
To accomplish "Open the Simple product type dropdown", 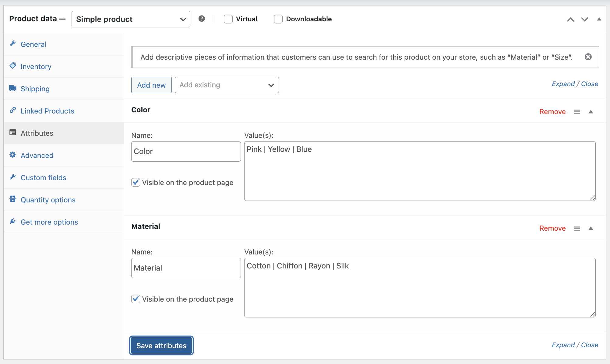I will click(131, 19).
